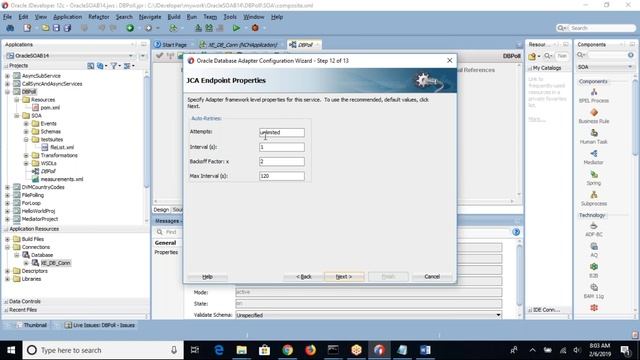The height and width of the screenshot is (360, 640).
Task: Open Microsoft Store from the taskbar
Action: (264, 350)
